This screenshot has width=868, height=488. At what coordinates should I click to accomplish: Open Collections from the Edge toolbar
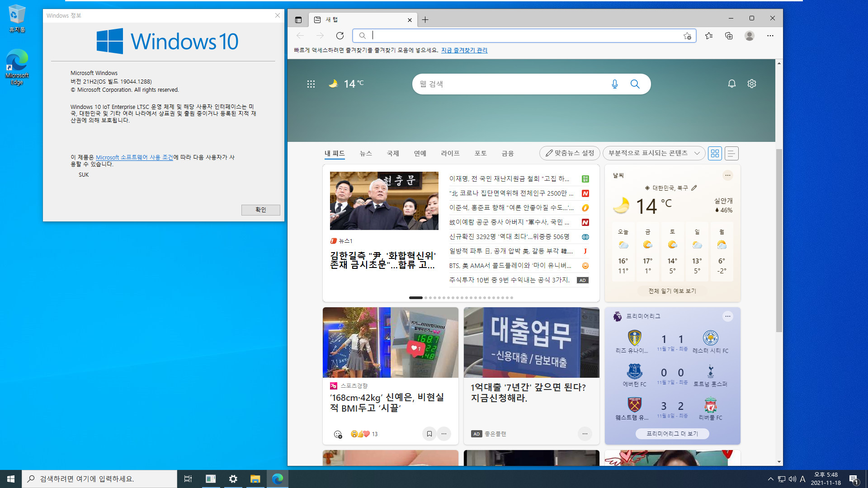pos(728,36)
